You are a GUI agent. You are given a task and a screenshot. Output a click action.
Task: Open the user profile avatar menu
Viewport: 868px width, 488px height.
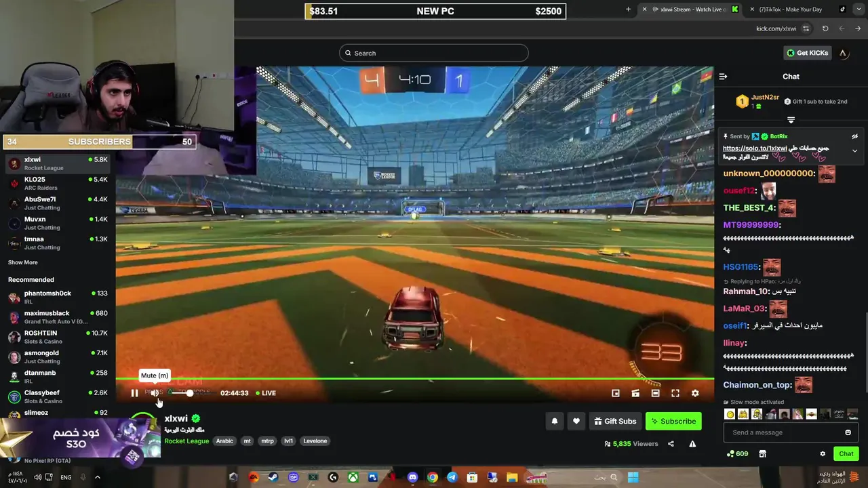pyautogui.click(x=843, y=53)
